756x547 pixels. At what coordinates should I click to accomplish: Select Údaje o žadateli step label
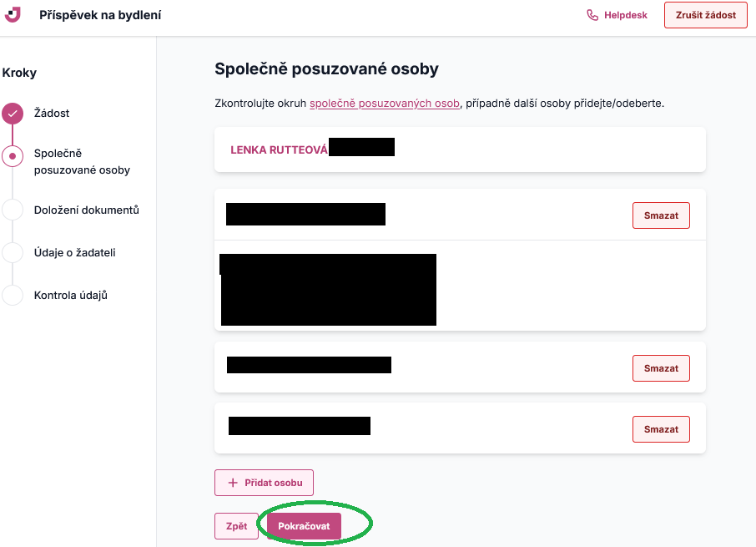75,253
